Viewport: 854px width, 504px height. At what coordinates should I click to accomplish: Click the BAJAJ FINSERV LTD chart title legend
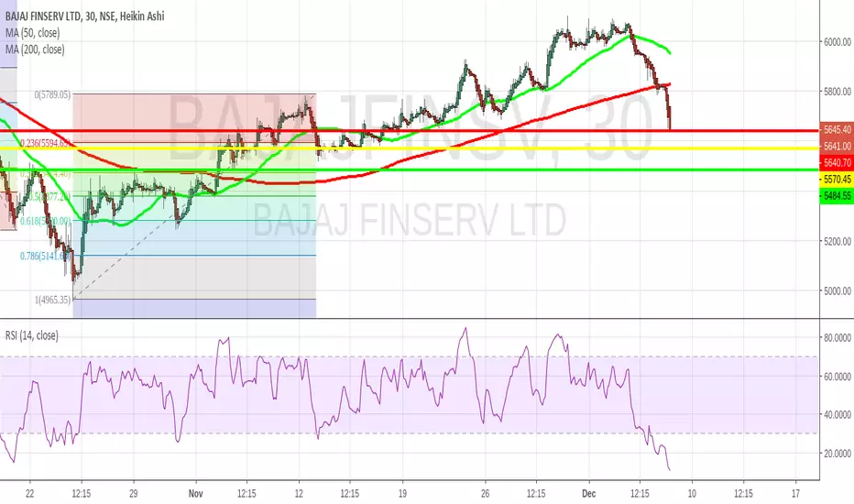(x=84, y=16)
